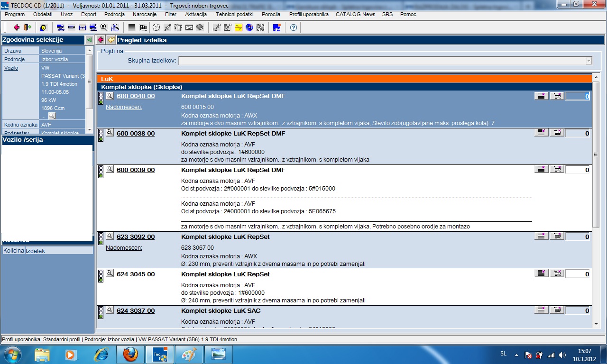Add 600 0040 00 to list
Viewport: 607px width, 364px height.
(x=541, y=96)
